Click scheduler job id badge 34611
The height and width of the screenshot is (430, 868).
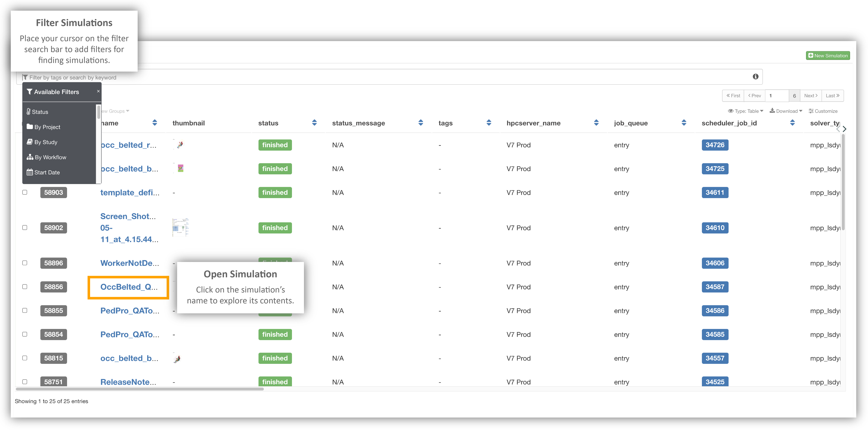715,193
